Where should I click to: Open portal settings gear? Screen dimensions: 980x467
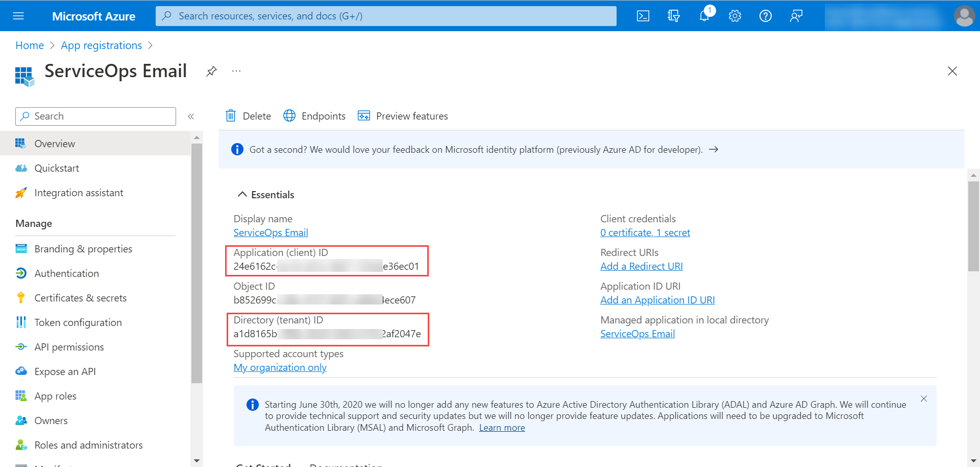click(735, 16)
